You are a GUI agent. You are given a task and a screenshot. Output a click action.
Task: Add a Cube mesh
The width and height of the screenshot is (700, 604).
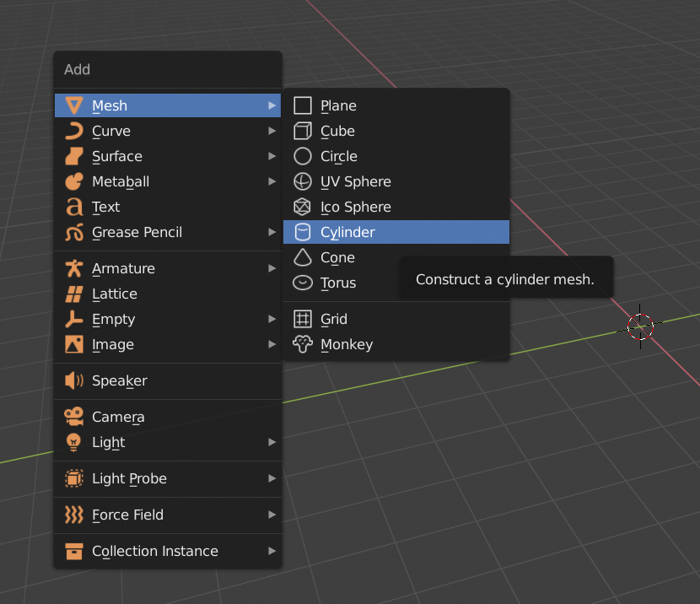pyautogui.click(x=396, y=131)
